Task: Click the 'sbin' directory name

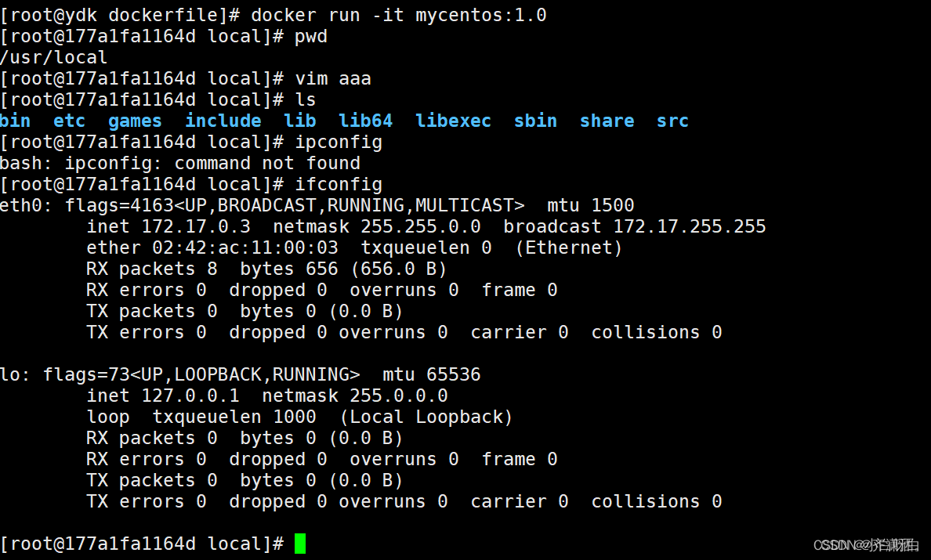Action: [535, 121]
